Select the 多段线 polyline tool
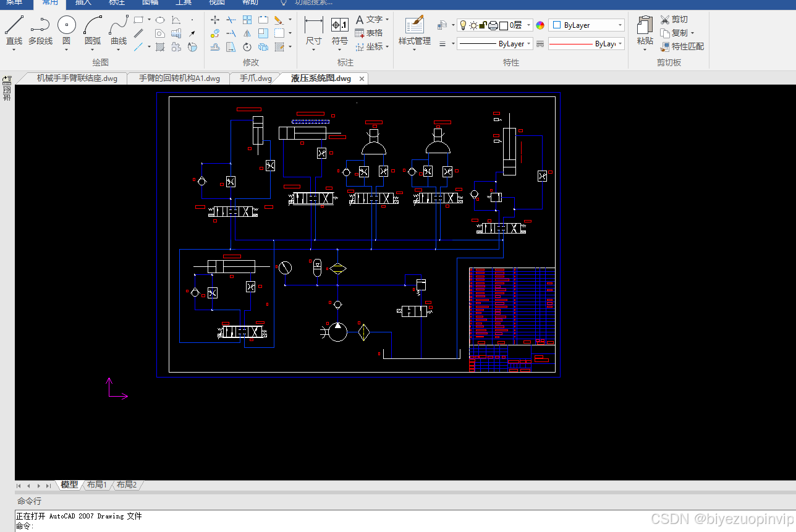 point(40,30)
